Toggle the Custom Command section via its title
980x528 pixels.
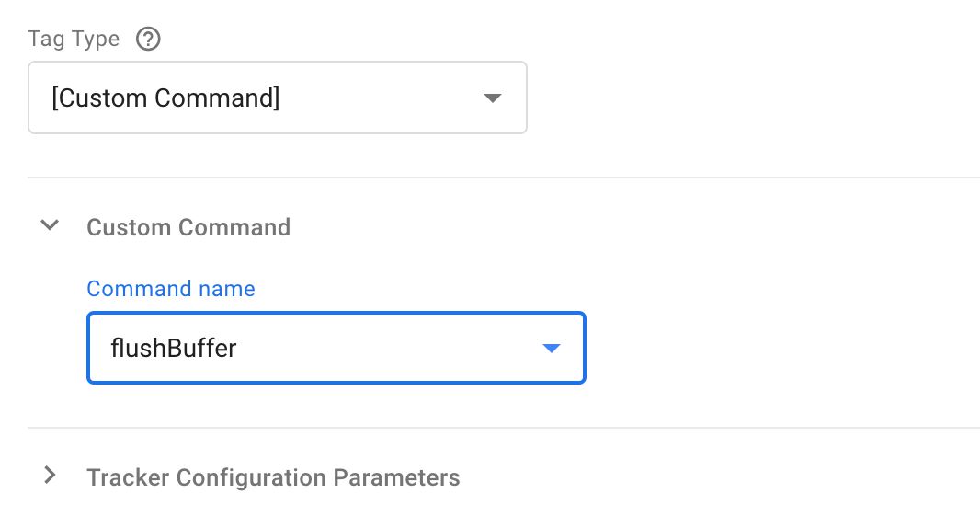[x=188, y=227]
